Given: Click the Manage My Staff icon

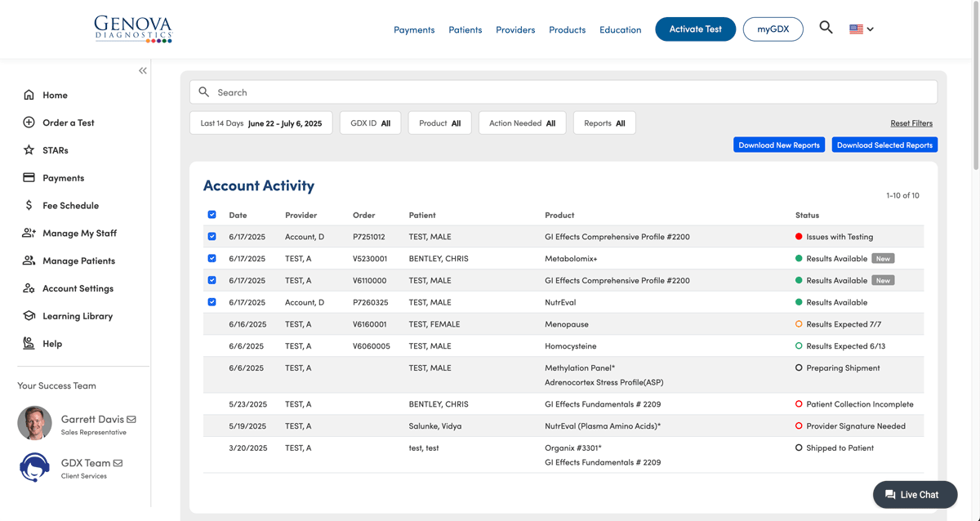Looking at the screenshot, I should coord(29,233).
